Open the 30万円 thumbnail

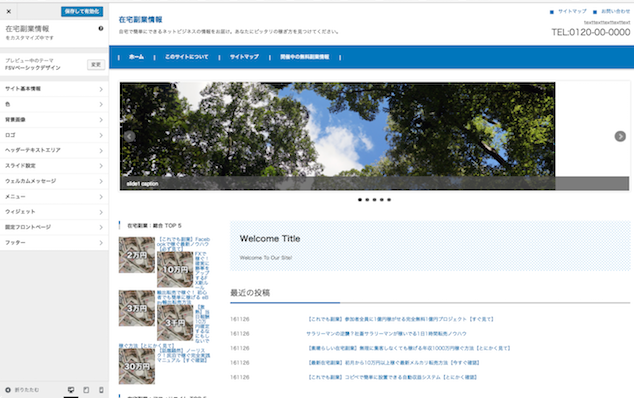coord(137,366)
